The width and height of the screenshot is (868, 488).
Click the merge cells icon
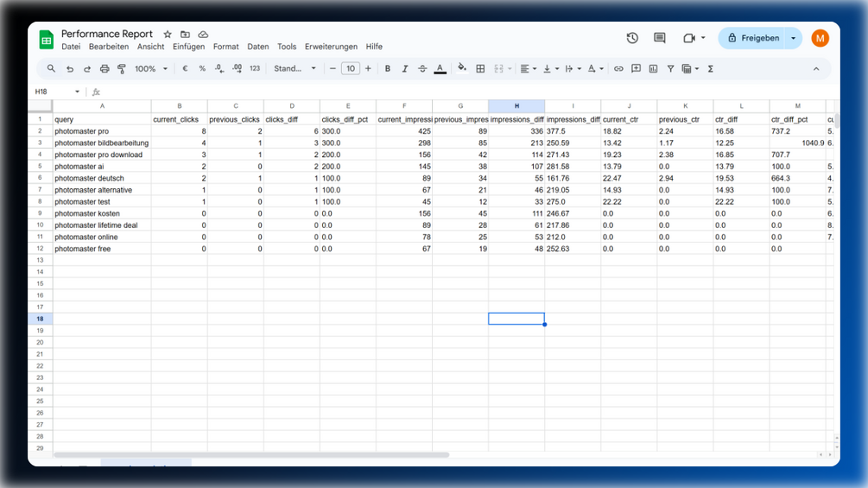(498, 68)
